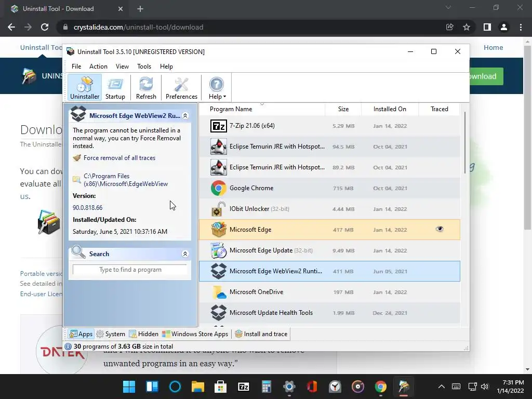Viewport: 532px width, 399px height.
Task: Open Microsoft Store from taskbar
Action: (220, 387)
